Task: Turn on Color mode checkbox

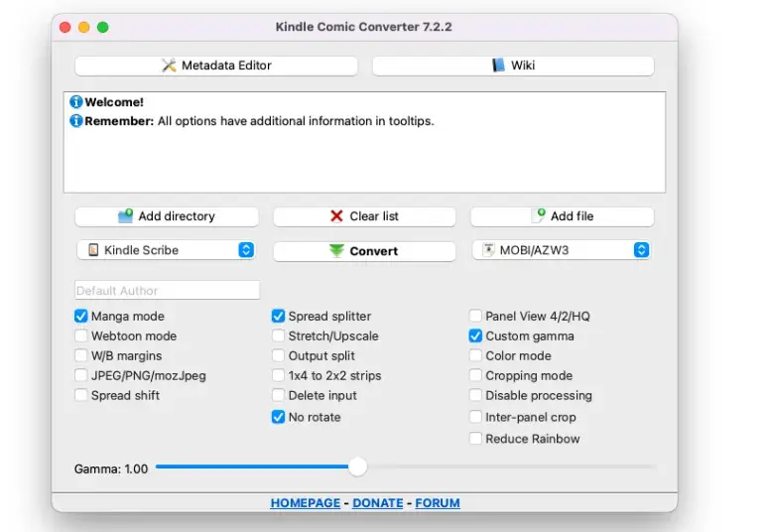Action: click(476, 356)
